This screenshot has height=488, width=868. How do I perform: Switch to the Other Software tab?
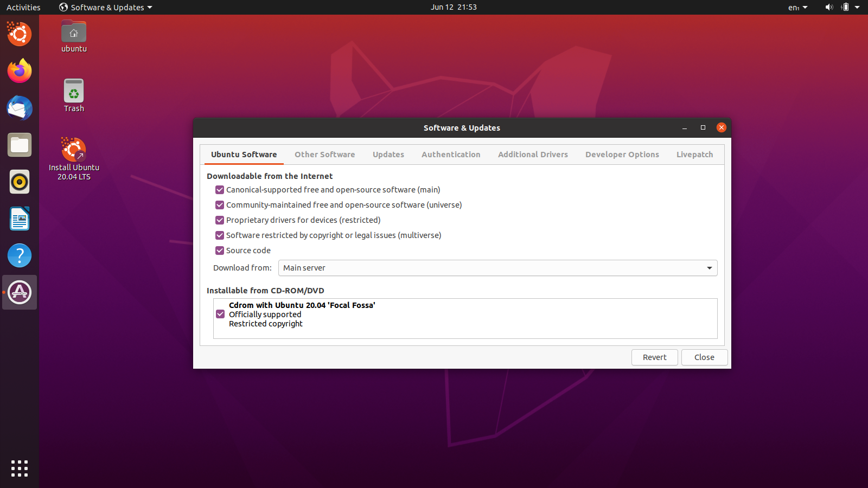click(325, 155)
